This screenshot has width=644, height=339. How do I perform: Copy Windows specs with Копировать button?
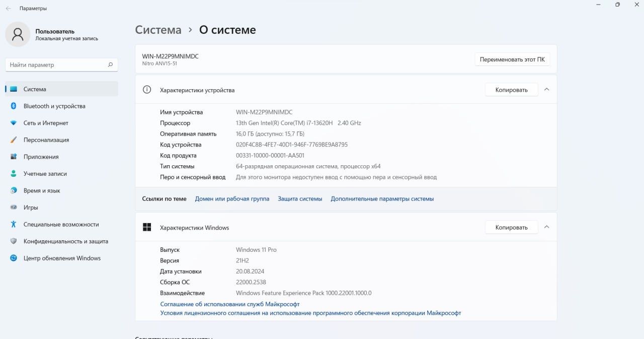click(x=511, y=227)
